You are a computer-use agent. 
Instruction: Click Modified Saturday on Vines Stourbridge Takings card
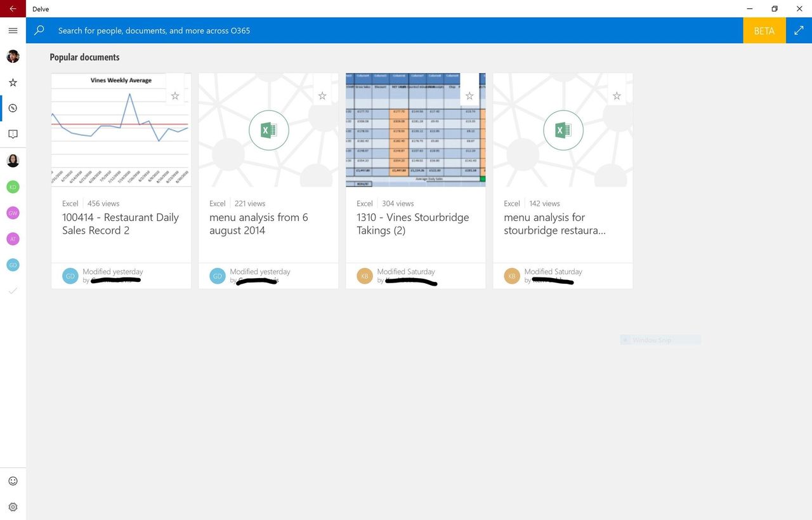click(406, 272)
